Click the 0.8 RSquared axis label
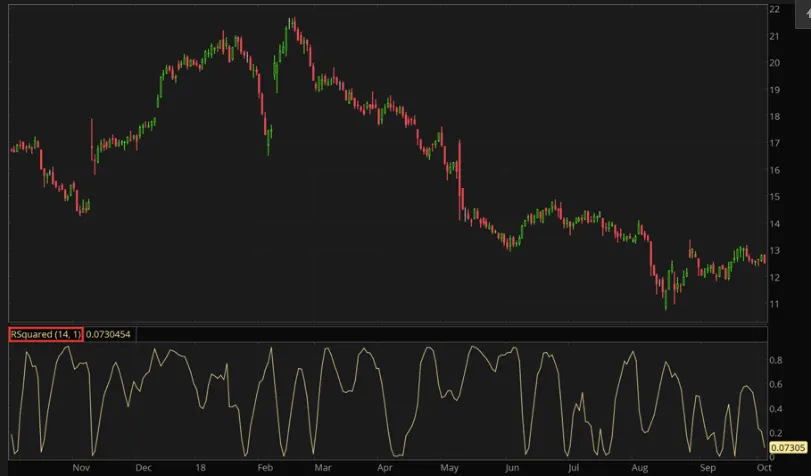 [776, 360]
